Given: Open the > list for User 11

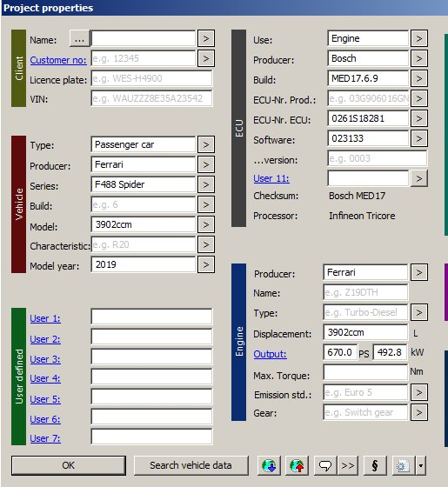Looking at the screenshot, I should tap(418, 178).
